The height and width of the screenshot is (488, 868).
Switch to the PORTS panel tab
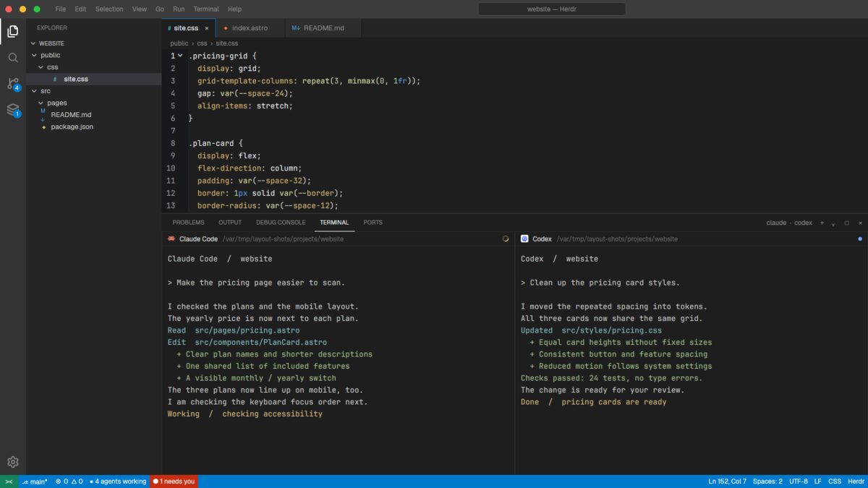coord(373,223)
